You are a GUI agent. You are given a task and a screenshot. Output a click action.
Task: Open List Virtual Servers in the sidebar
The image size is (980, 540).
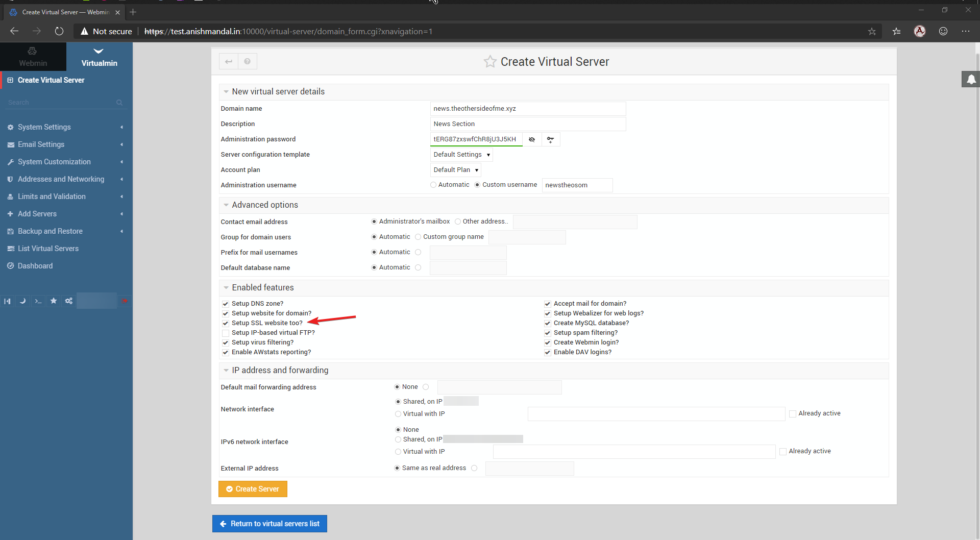pos(48,248)
